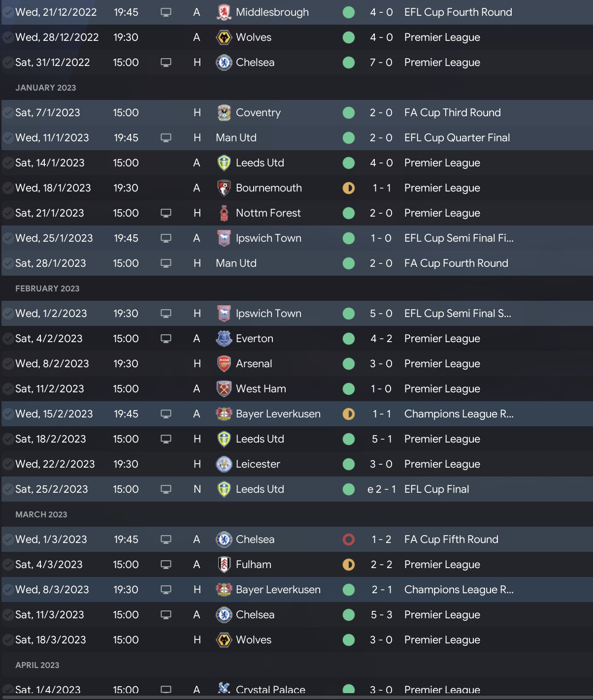Image resolution: width=593 pixels, height=700 pixels.
Task: Click red loss indicator on FA Cup Fifth Round
Action: (349, 540)
